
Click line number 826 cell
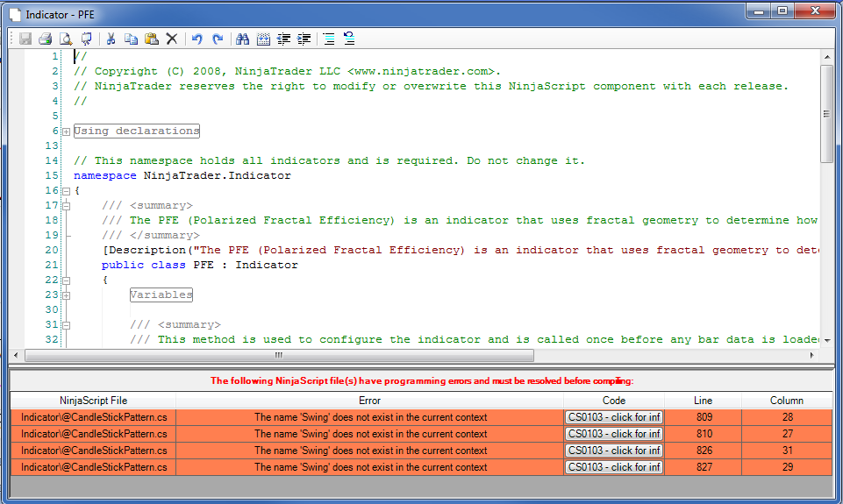click(x=704, y=451)
